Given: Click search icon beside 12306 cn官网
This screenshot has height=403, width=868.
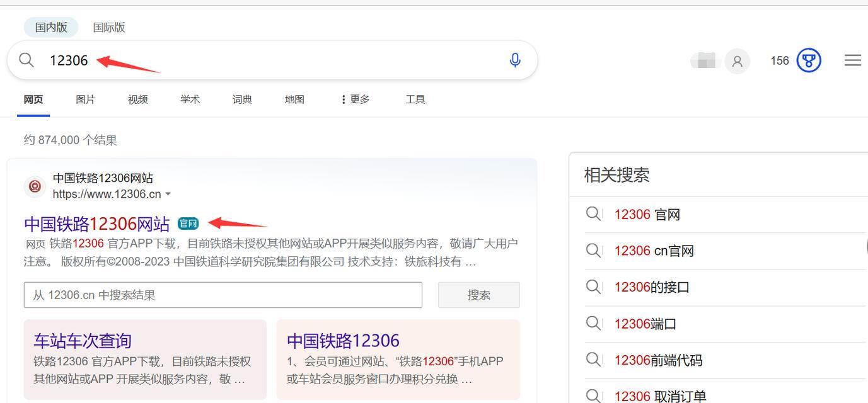Looking at the screenshot, I should point(593,251).
